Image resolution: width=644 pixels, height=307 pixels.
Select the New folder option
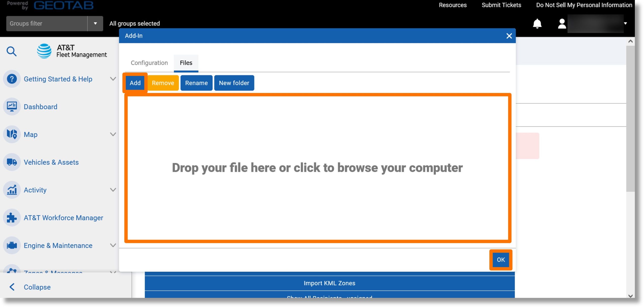[234, 83]
